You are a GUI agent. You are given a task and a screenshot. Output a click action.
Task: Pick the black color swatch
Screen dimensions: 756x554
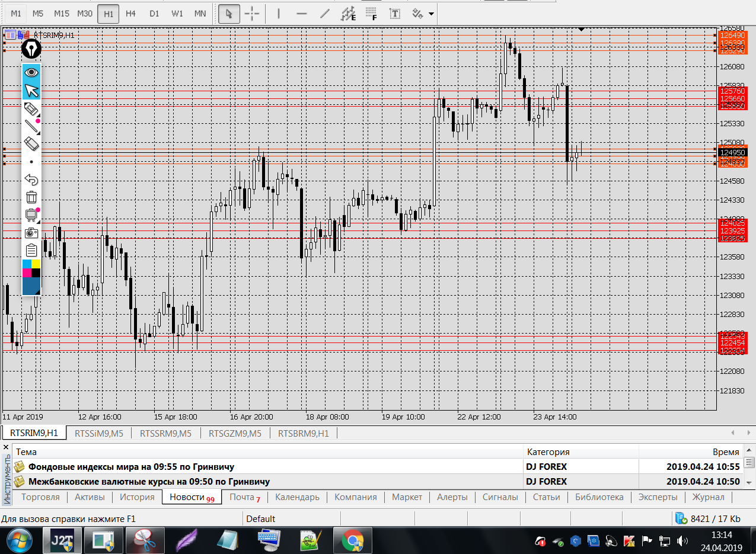[x=36, y=273]
